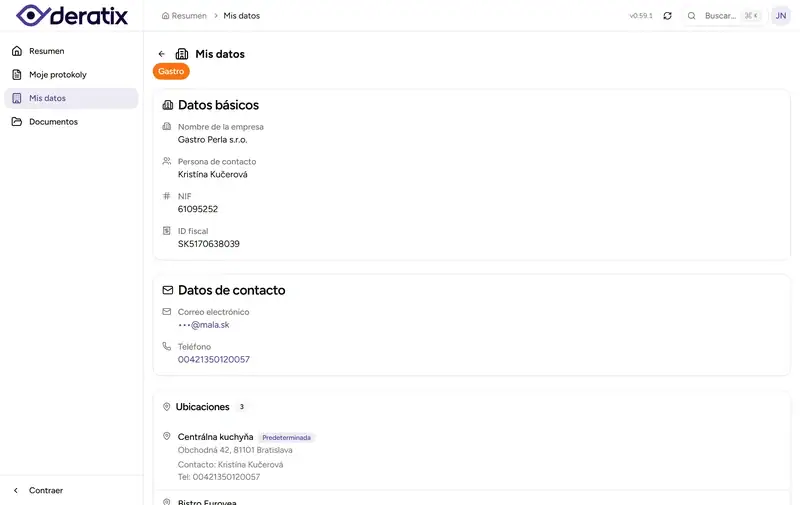The height and width of the screenshot is (505, 800).
Task: Click the Resumen home icon in sidebar
Action: click(17, 51)
